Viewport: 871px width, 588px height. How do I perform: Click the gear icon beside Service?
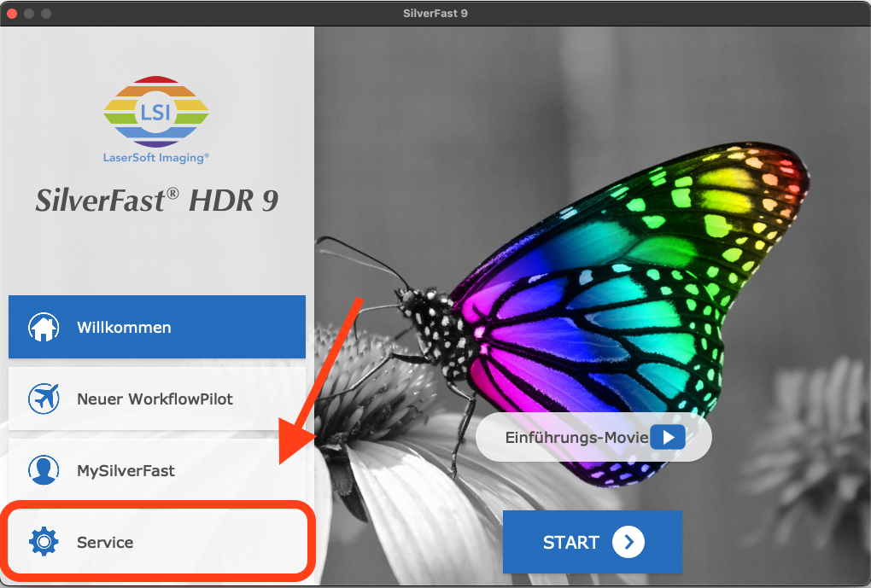(44, 542)
